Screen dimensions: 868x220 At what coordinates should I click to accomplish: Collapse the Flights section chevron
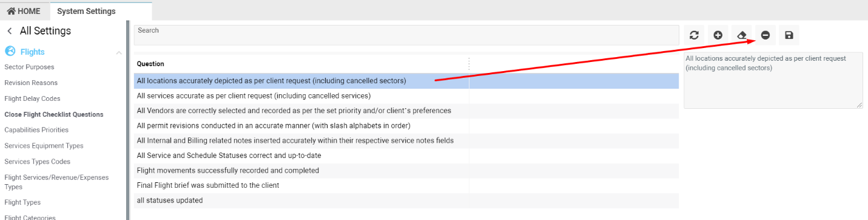tap(119, 53)
